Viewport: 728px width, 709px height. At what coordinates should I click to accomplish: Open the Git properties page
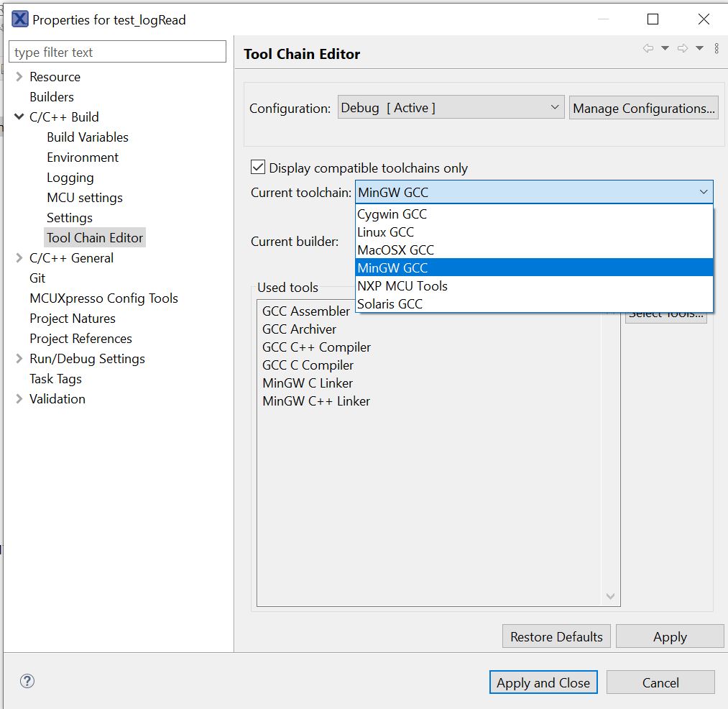(x=37, y=278)
